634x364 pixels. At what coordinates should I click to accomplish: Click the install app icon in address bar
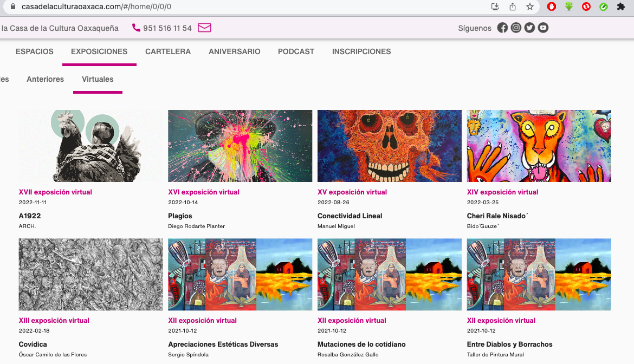pos(495,7)
